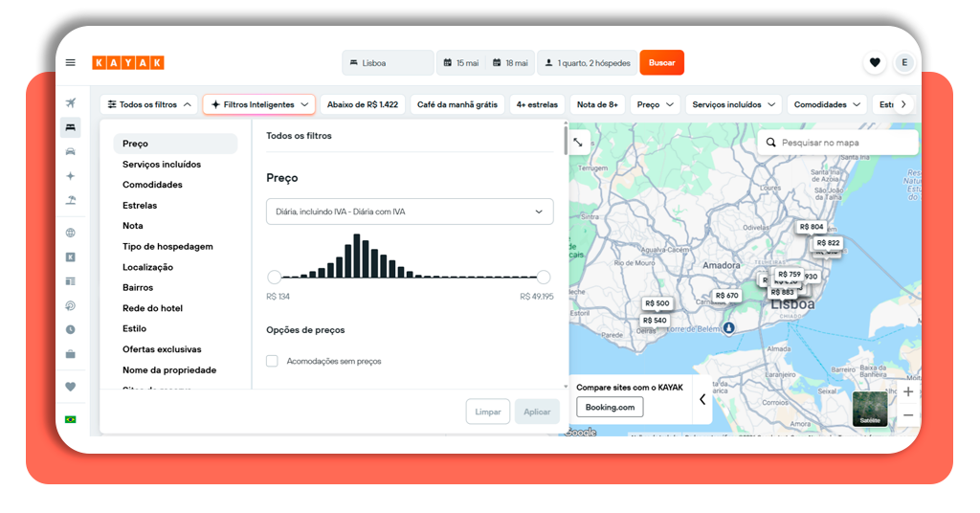
Task: Edit the Lisboa destination field
Action: click(389, 62)
